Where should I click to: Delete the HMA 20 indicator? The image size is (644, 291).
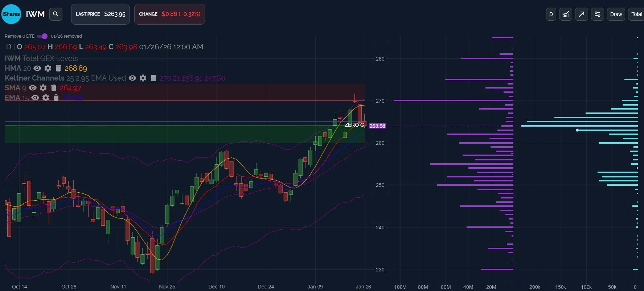[58, 68]
